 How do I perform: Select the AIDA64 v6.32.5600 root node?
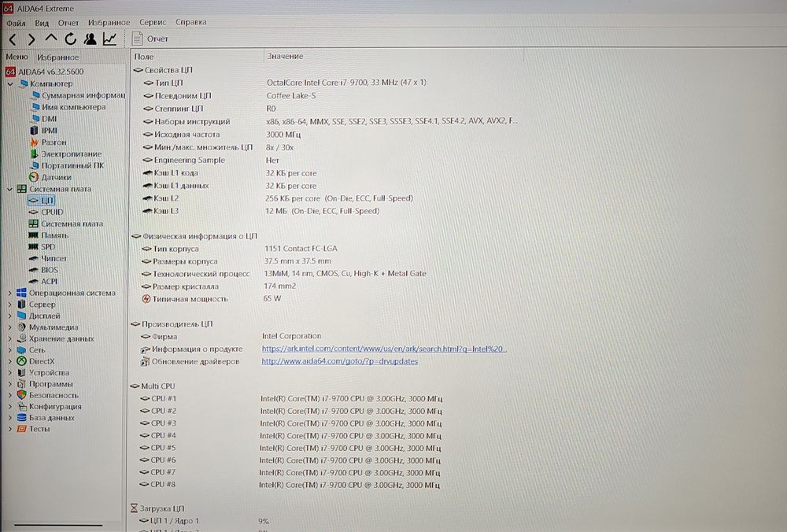[44, 72]
